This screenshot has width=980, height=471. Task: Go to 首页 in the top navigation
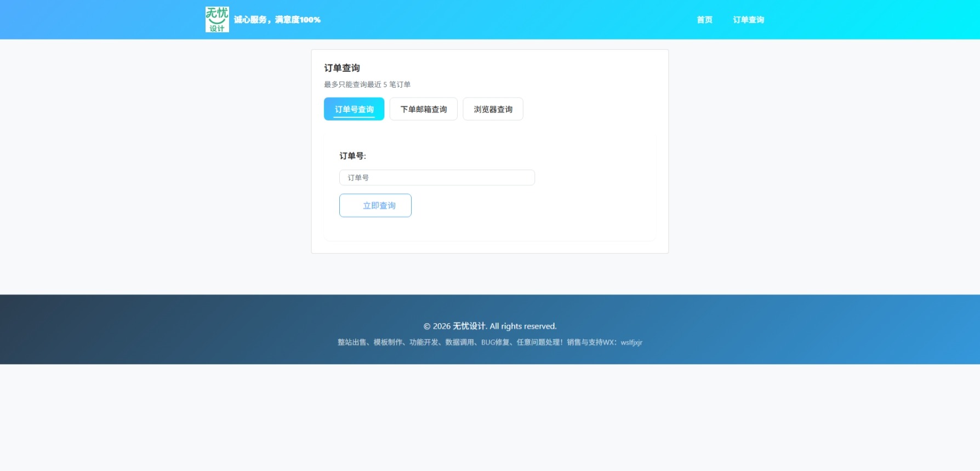(704, 20)
